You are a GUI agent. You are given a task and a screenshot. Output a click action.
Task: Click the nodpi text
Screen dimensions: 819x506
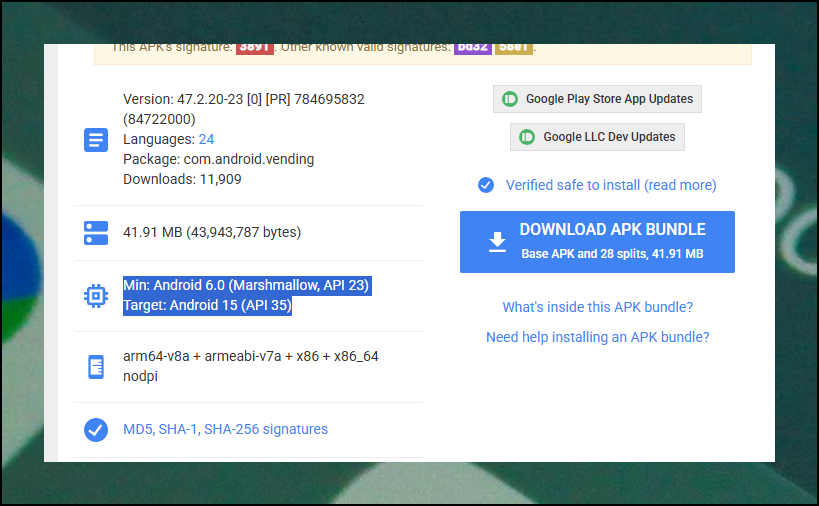click(x=141, y=376)
